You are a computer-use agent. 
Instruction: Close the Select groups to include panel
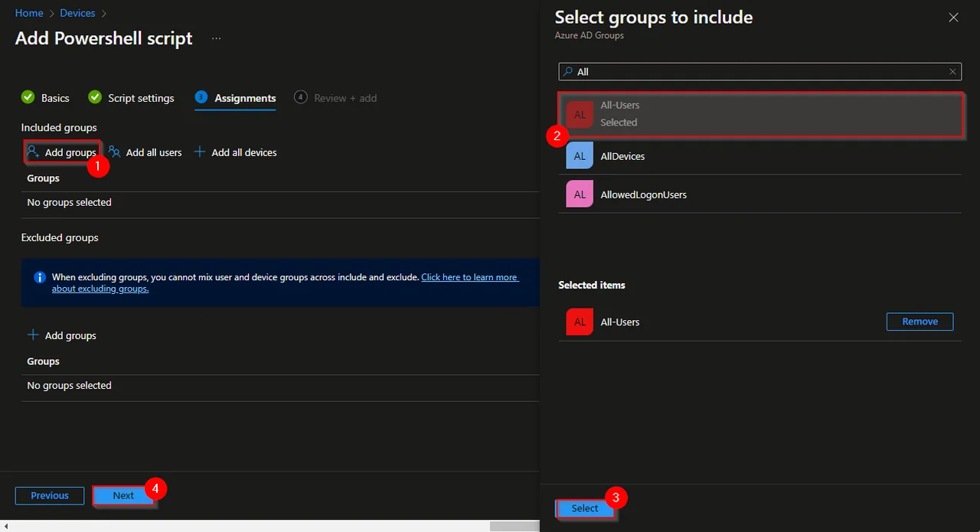pyautogui.click(x=953, y=17)
